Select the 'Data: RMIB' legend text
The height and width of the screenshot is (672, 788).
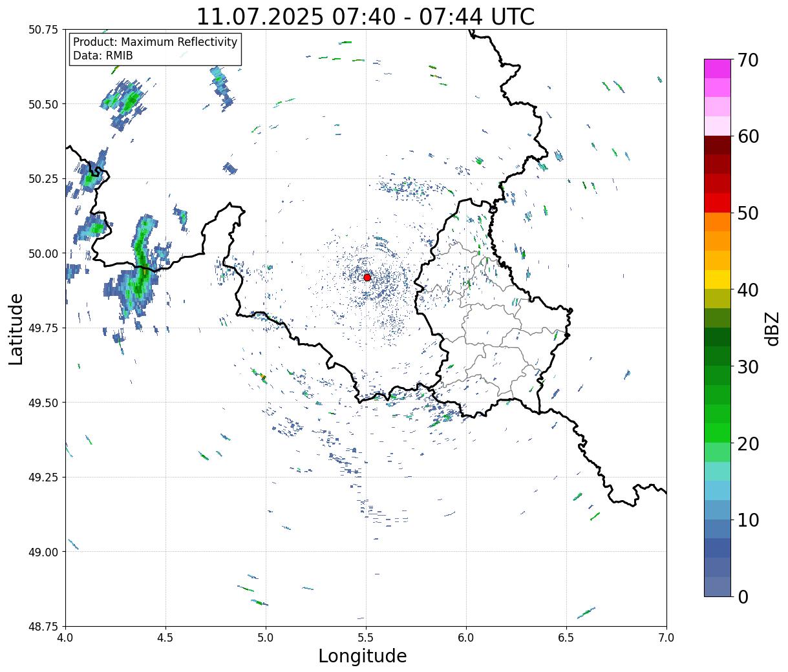[x=103, y=56]
